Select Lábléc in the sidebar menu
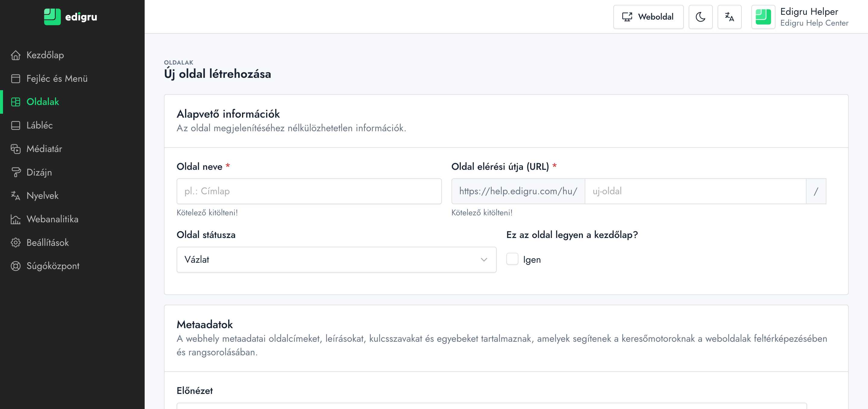868x409 pixels. [39, 125]
